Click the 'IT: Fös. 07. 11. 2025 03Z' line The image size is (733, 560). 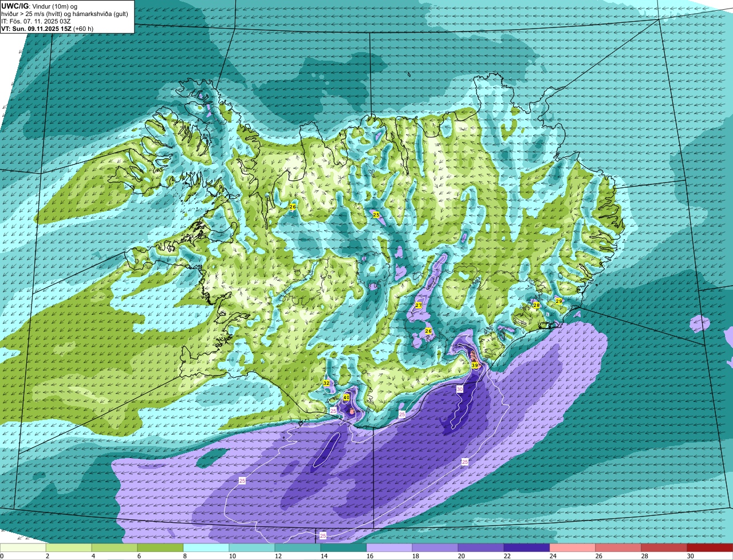point(36,21)
